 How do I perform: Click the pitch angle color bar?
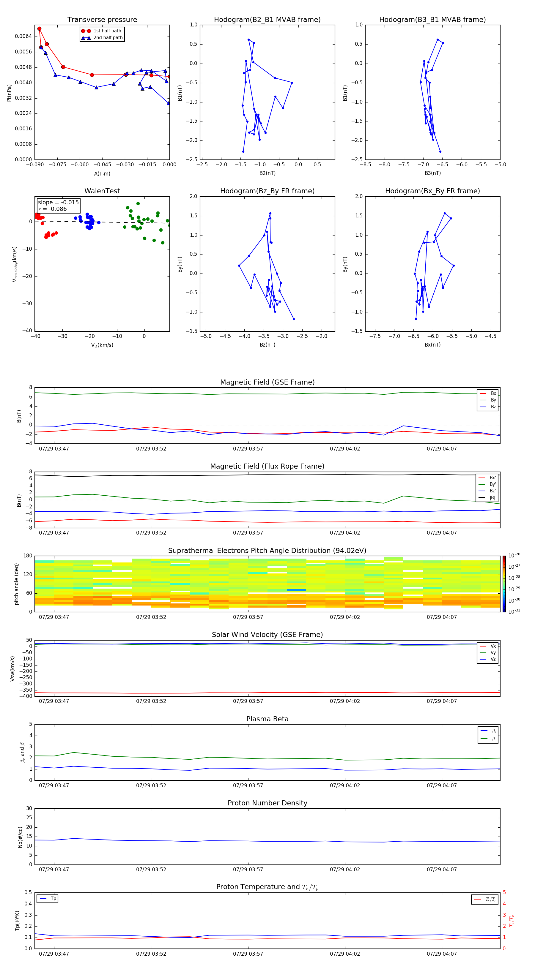[504, 584]
